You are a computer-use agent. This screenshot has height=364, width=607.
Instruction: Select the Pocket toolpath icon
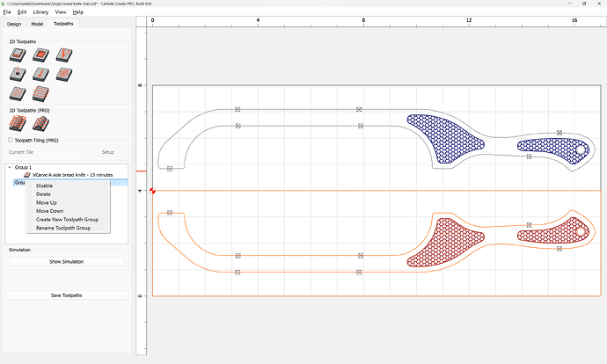click(x=40, y=55)
